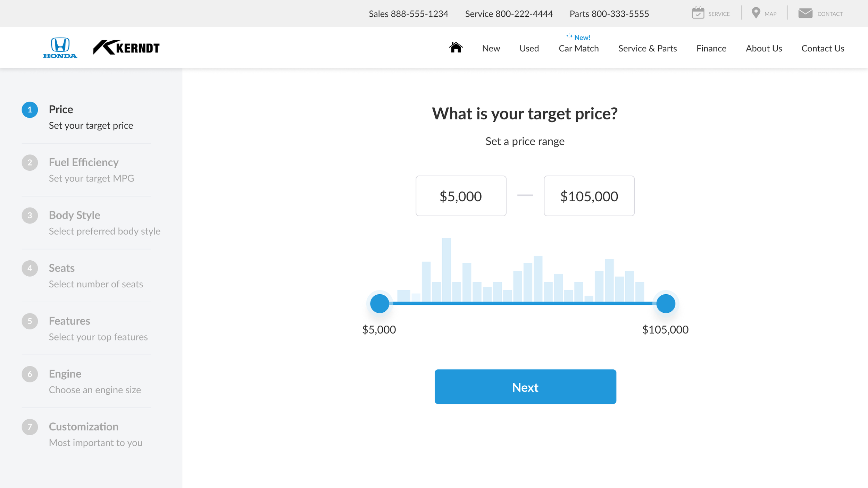
Task: Click the 'Set a price range' subtitle
Action: coord(525,141)
